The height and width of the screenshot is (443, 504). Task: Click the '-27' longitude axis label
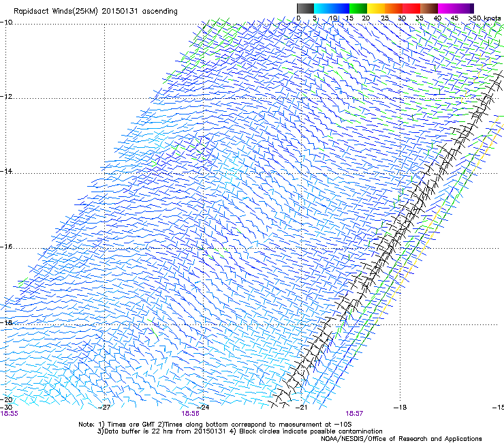[x=104, y=408]
